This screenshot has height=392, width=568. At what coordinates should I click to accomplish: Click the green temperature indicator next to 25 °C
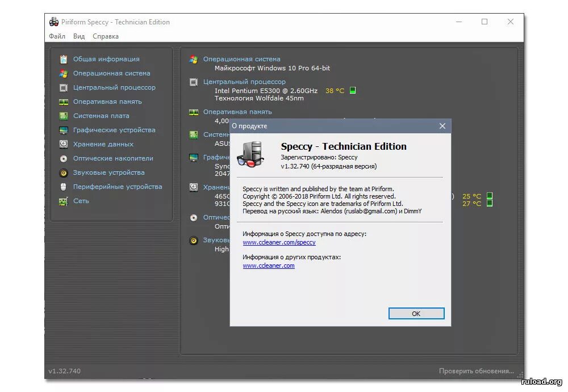(490, 196)
